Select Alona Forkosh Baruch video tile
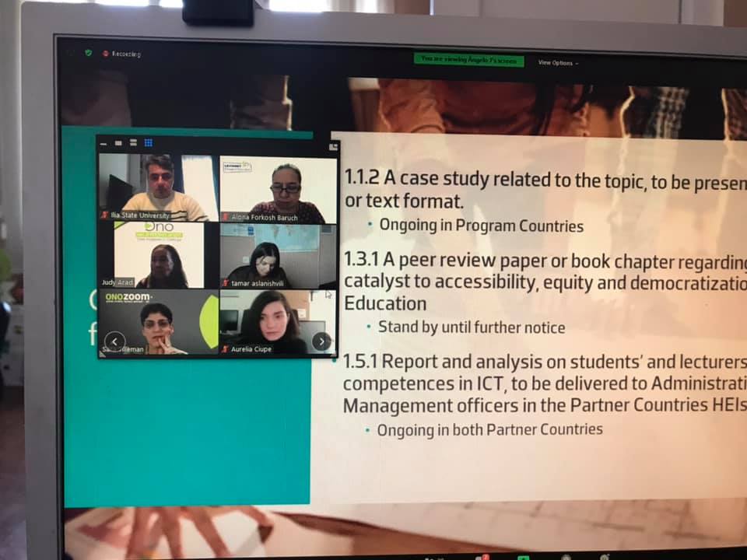 [279, 188]
